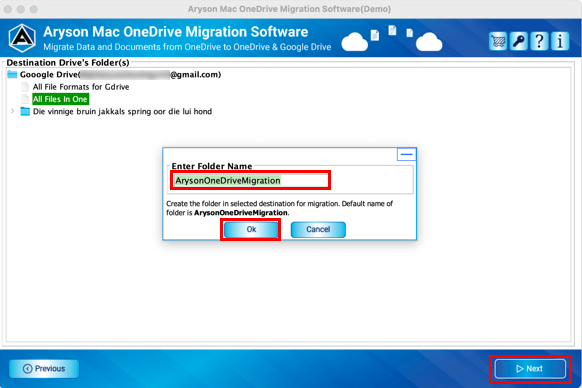Expand the Die vinnige bruin jakkals folder
This screenshot has height=388, width=582.
click(x=13, y=111)
